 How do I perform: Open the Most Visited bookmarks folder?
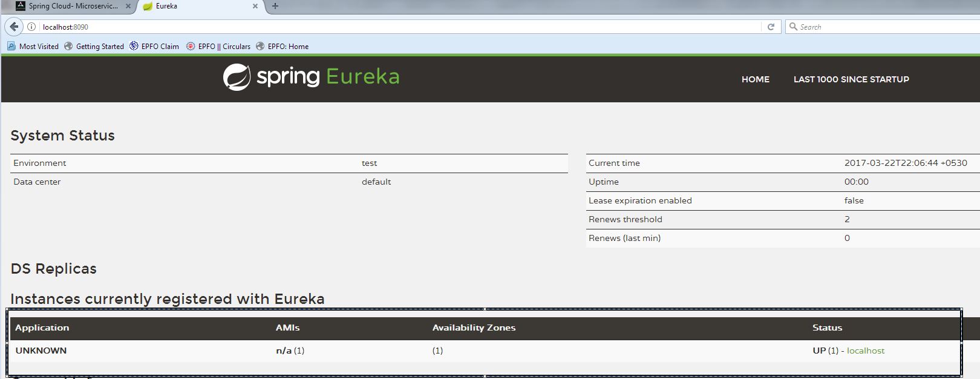coord(33,46)
